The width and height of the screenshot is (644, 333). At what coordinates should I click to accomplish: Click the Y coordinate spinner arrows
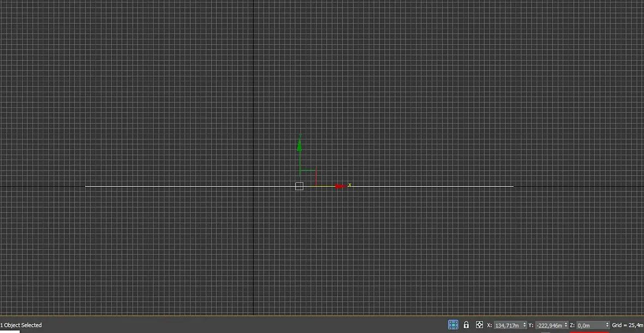(567, 325)
